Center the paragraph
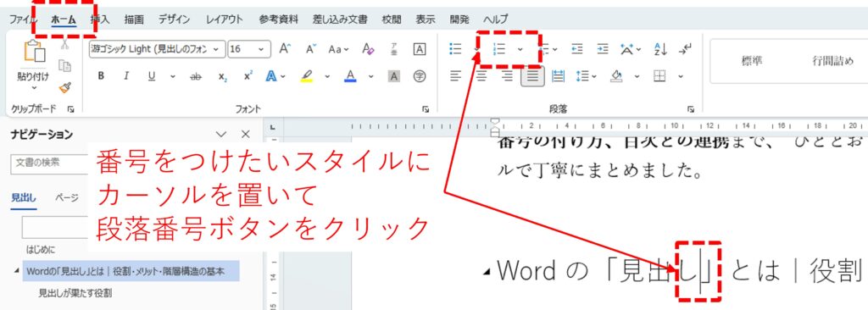868x310 pixels. click(x=481, y=76)
